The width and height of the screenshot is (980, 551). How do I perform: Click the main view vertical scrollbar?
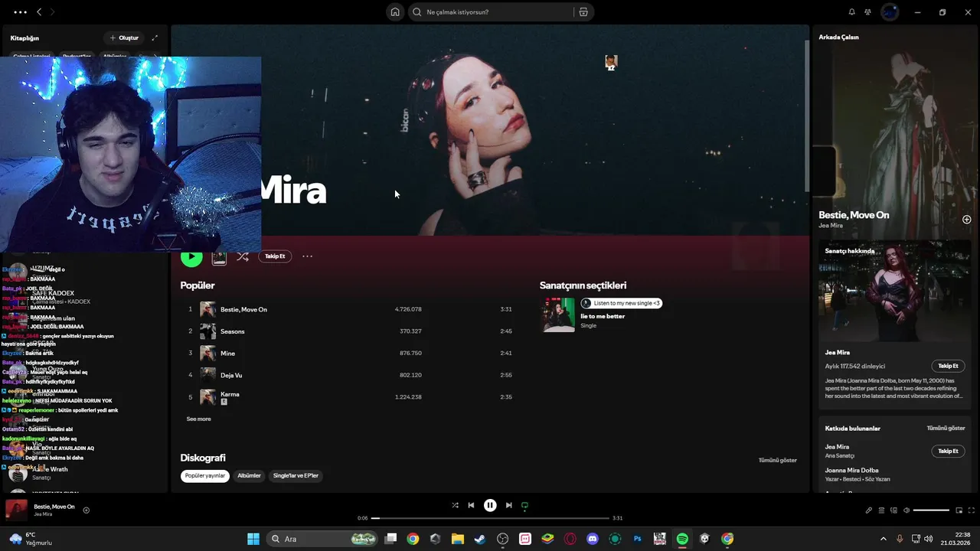pos(807,115)
